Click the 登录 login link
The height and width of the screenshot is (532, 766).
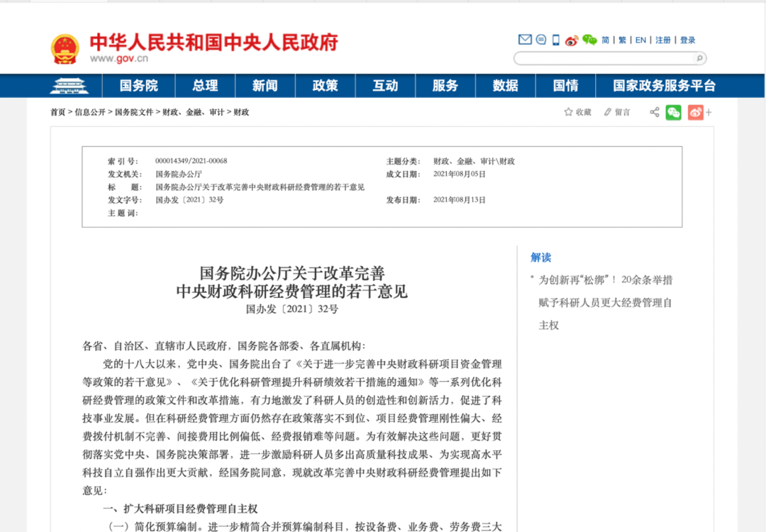[x=687, y=40]
